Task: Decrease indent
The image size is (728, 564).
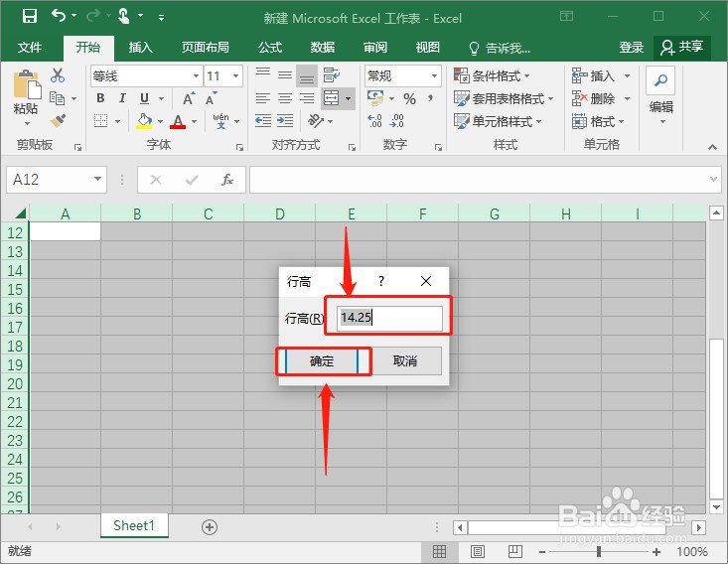Action: click(x=263, y=121)
